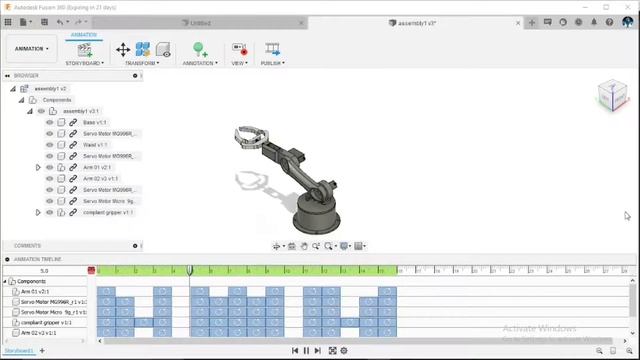Open the notifications bell
Image resolution: width=640 pixels, height=360 pixels.
[x=594, y=22]
